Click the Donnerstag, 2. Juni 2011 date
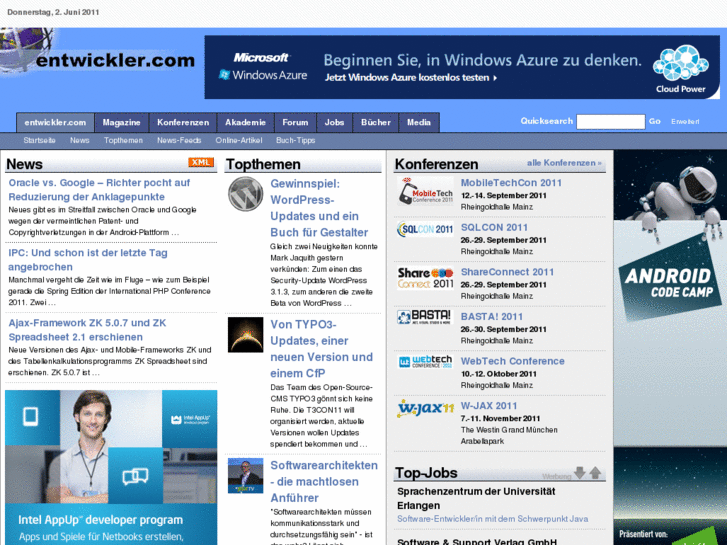 point(53,12)
